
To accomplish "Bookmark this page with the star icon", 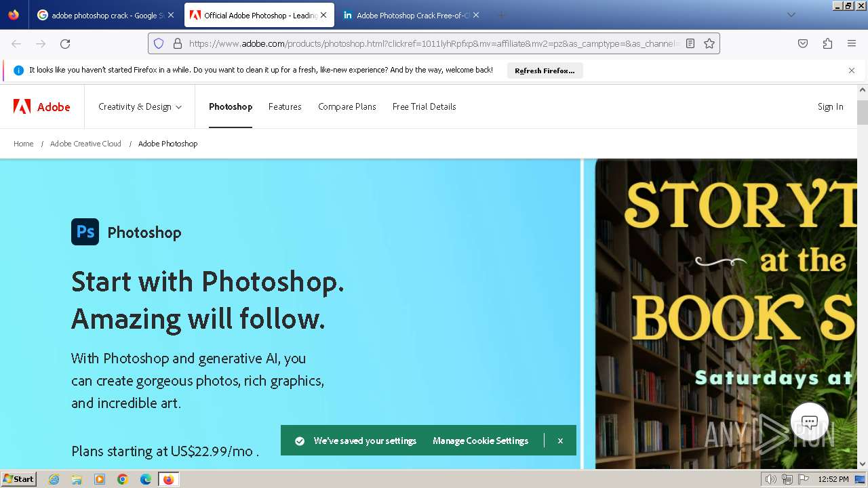I will click(x=709, y=43).
